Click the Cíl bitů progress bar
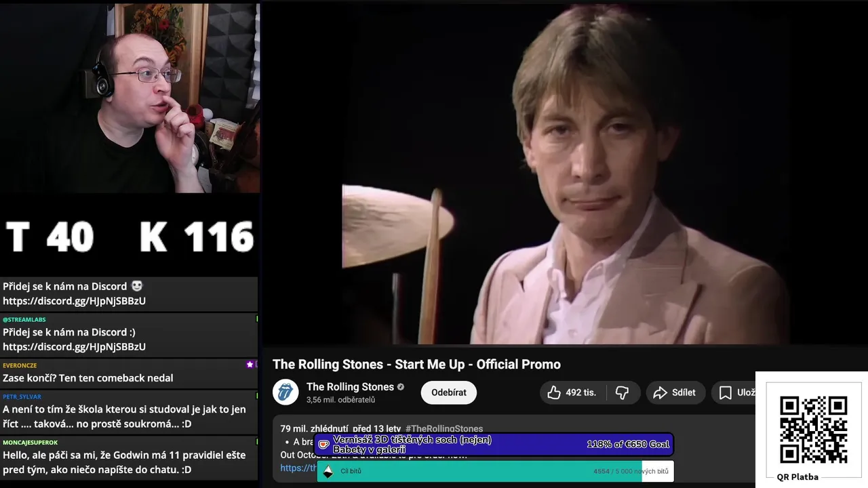 [495, 471]
